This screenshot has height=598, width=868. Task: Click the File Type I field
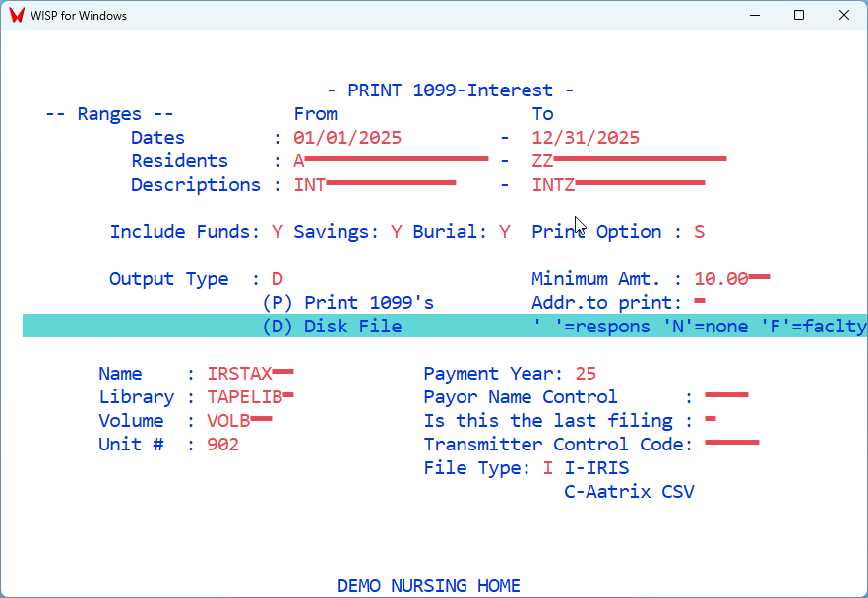[x=548, y=468]
